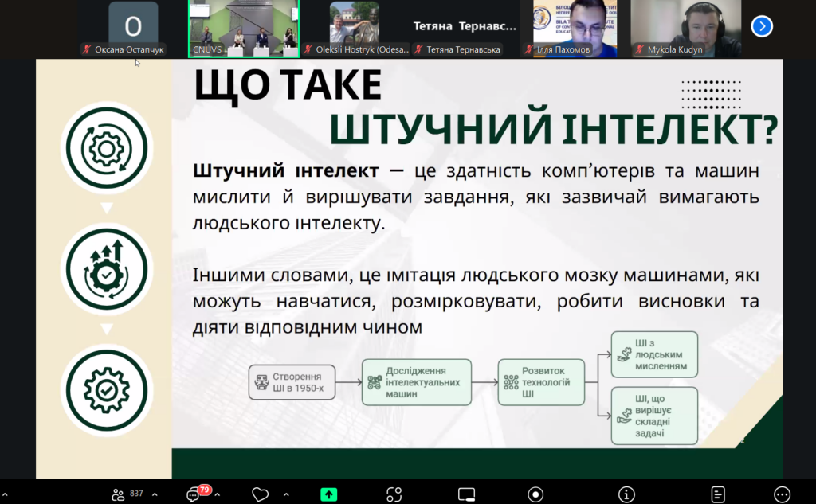Open the notes icon in the toolbar
The width and height of the screenshot is (816, 504).
(x=718, y=494)
